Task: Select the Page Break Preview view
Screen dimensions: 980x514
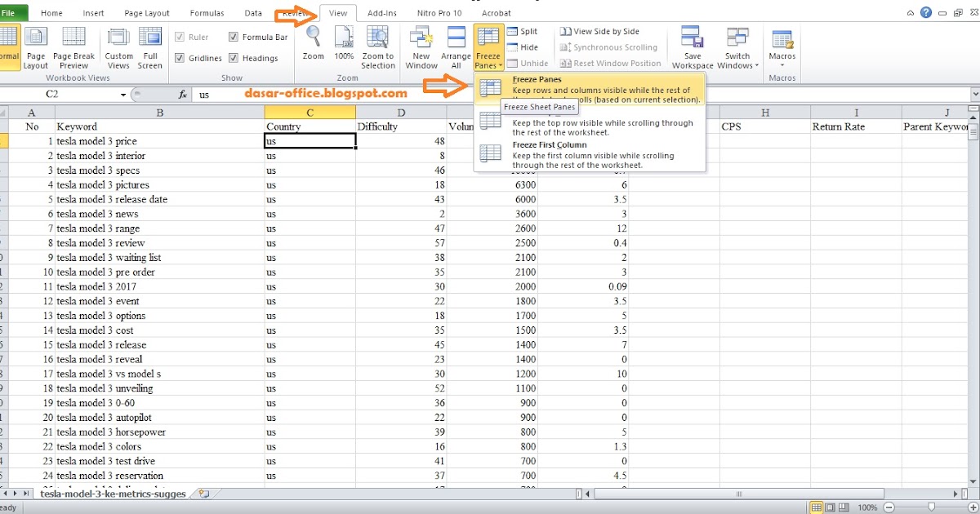Action: click(73, 47)
